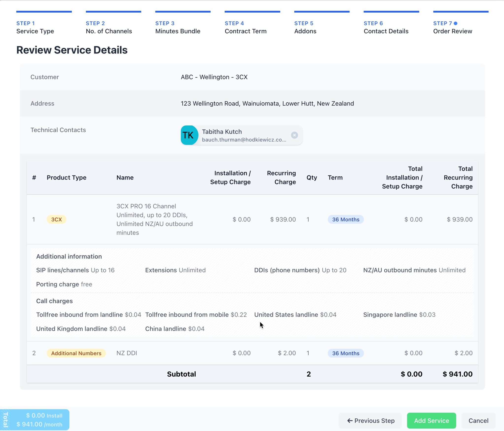
Task: Click the 3CX PRO 16 Channel product name
Action: pyautogui.click(x=155, y=219)
